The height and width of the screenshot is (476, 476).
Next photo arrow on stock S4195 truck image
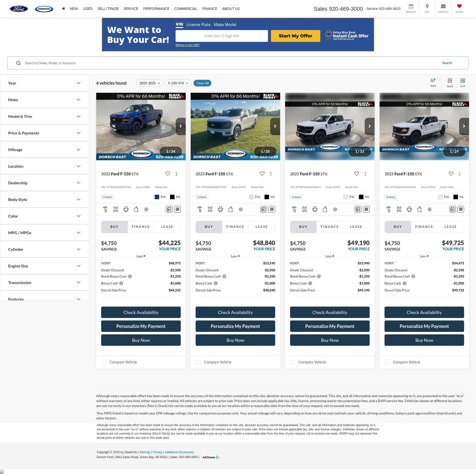pyautogui.click(x=275, y=126)
